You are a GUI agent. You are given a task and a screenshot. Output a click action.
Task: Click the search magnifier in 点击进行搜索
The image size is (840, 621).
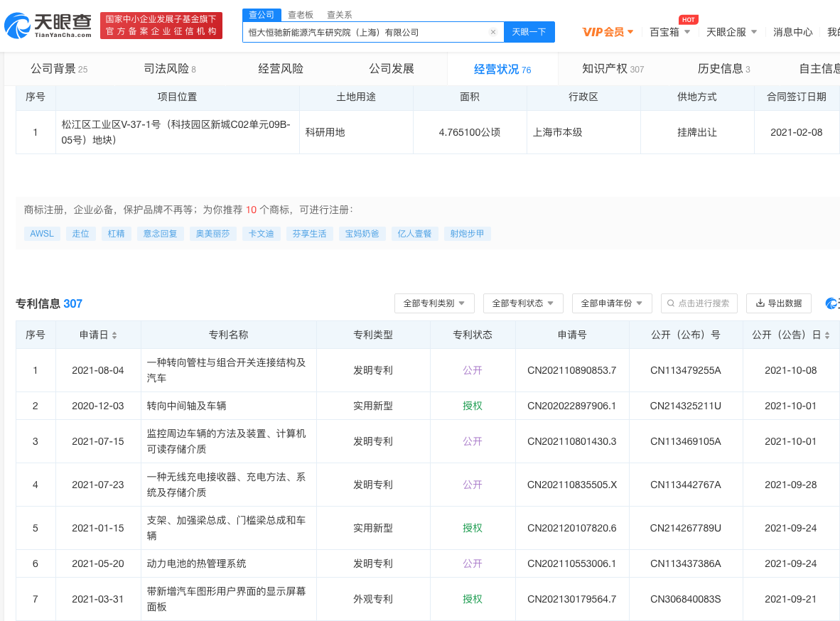coord(670,303)
